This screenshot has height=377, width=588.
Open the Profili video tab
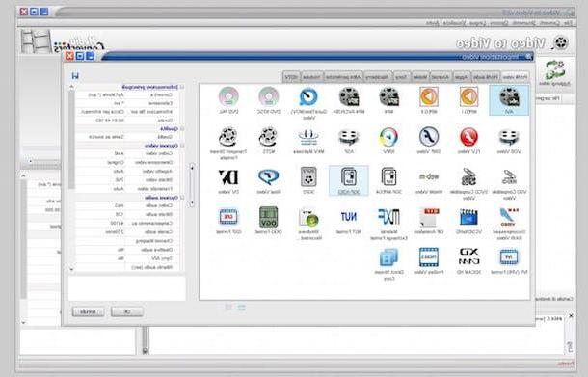click(x=516, y=77)
